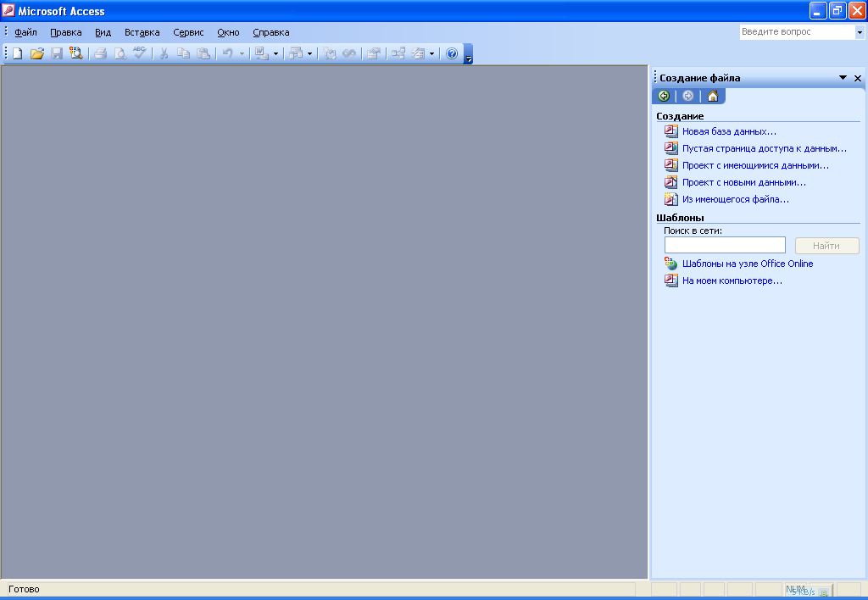Screen dimensions: 868x600
Task: Click the Analyze table toolbar icon
Action: pyautogui.click(x=296, y=53)
